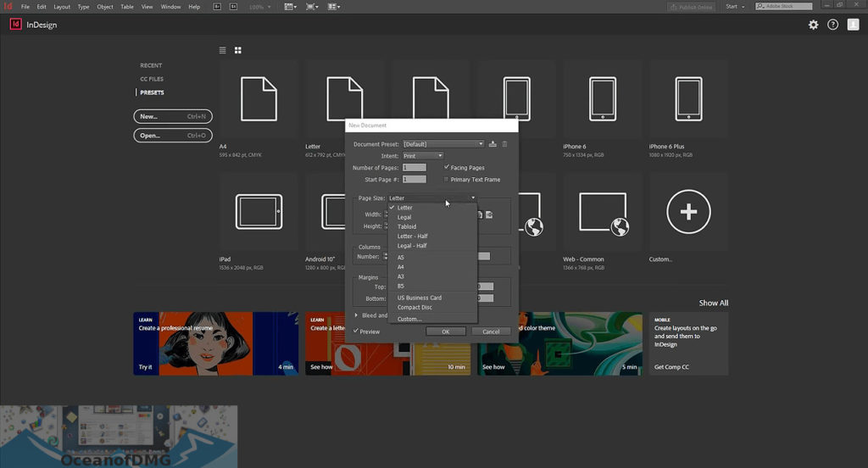868x468 pixels.
Task: Toggle the Facing Pages checkbox
Action: [x=447, y=167]
